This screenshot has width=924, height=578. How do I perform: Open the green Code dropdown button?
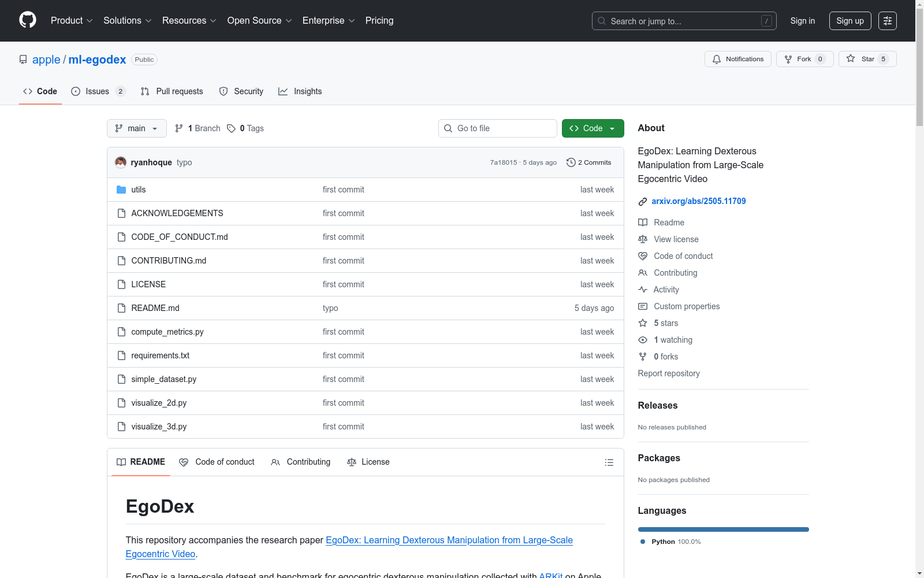click(593, 128)
